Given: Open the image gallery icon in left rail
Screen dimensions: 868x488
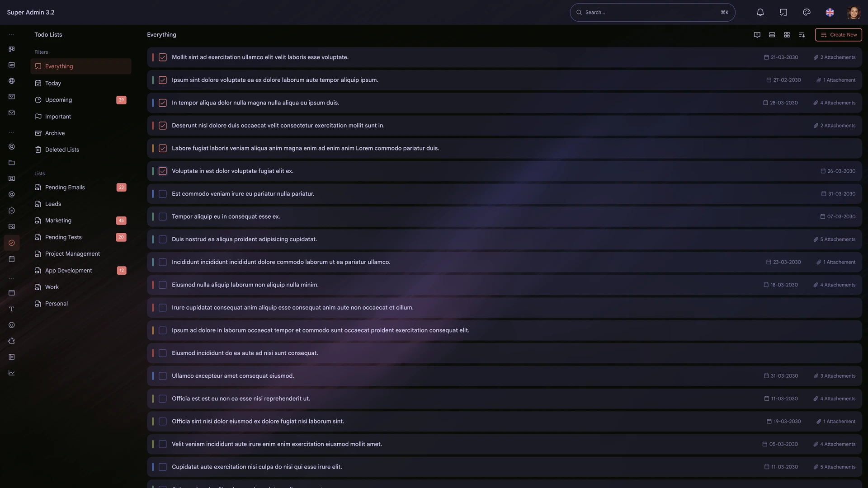Looking at the screenshot, I should click(12, 226).
